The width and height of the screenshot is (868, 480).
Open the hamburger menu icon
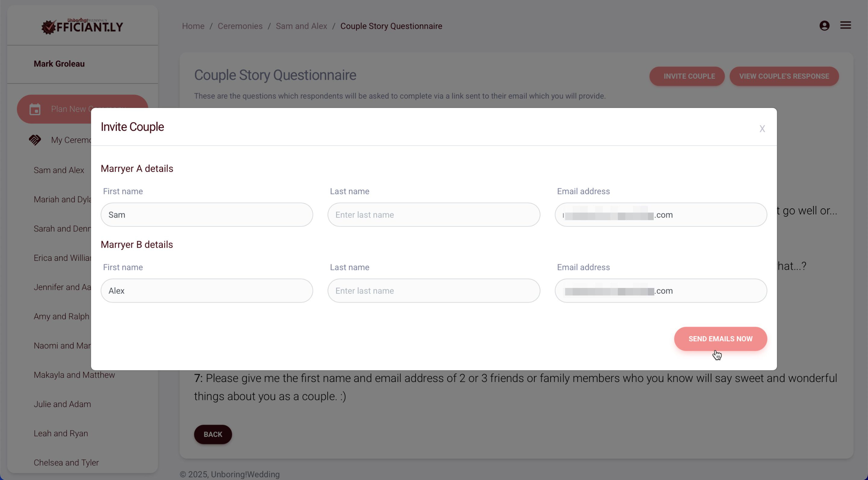tap(845, 25)
